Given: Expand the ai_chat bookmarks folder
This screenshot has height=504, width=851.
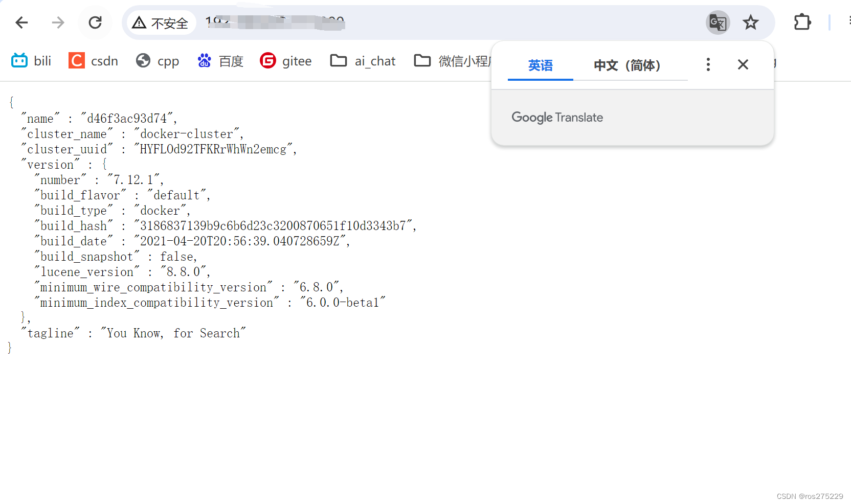Looking at the screenshot, I should pyautogui.click(x=363, y=61).
